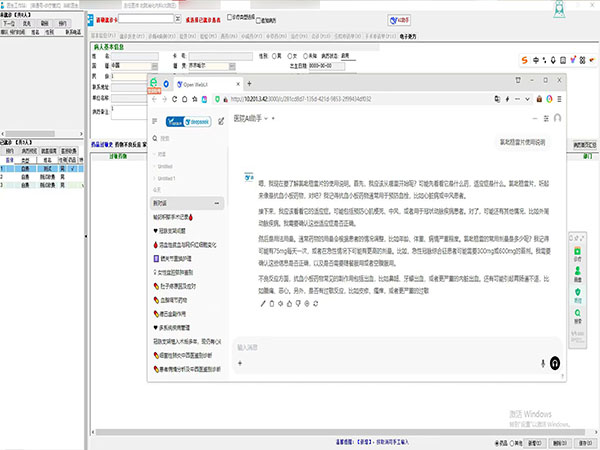Screen dimensions: 600x450
Task: Click the Sogou input method S icon
Action: [525, 60]
